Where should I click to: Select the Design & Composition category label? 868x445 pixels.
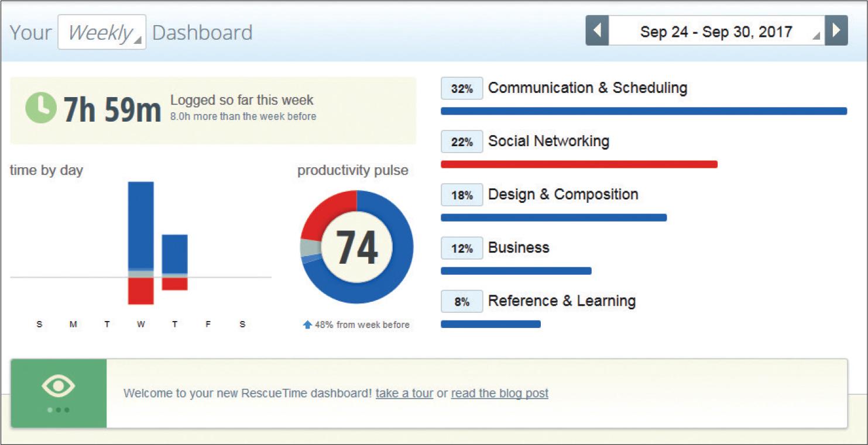(x=562, y=195)
